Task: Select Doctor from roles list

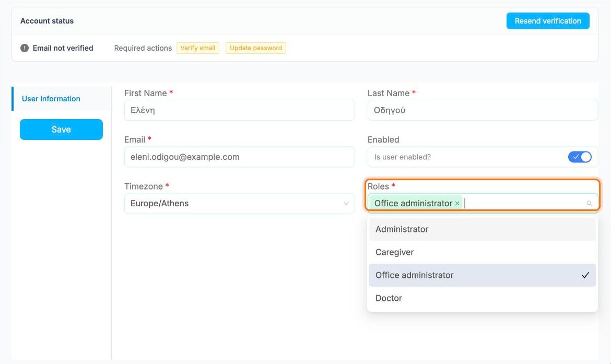Action: [x=483, y=298]
